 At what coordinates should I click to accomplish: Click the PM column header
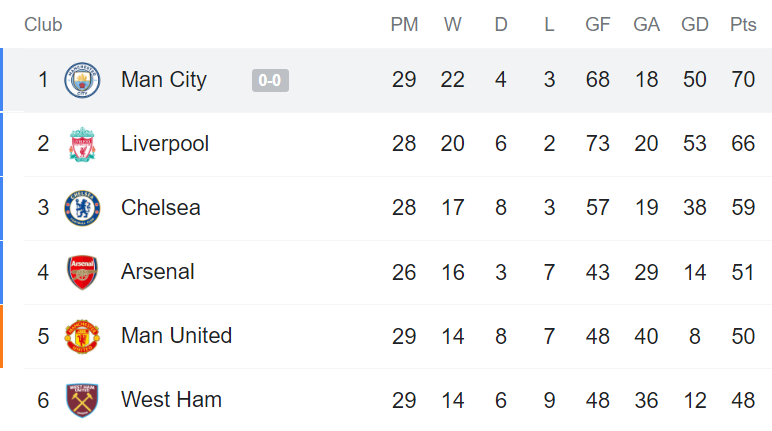tap(404, 25)
